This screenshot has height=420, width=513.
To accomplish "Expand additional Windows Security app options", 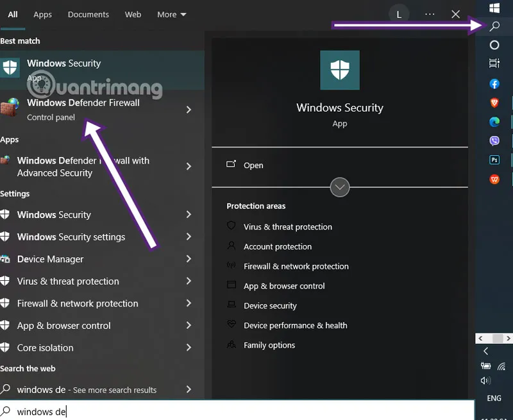I will pyautogui.click(x=339, y=187).
